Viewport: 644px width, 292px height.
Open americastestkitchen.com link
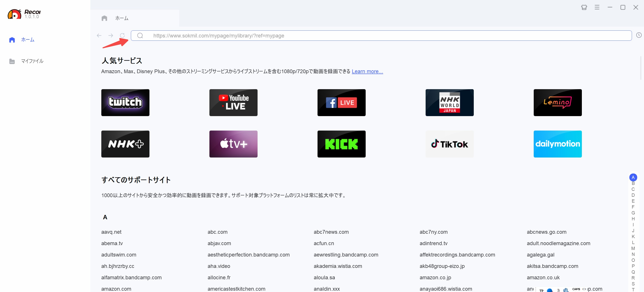(236, 289)
